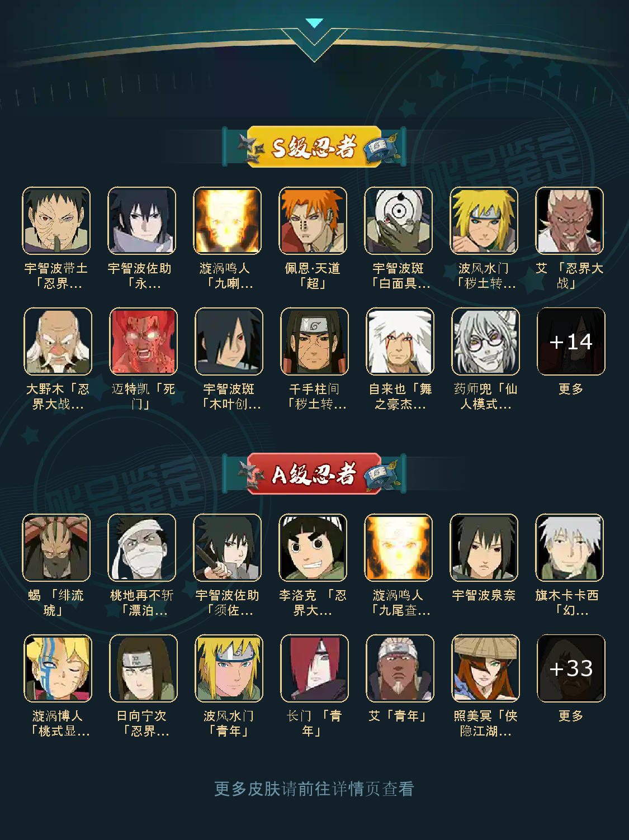
Task: Select 宇智波带土「忍界…」 avatar
Action: (56, 221)
